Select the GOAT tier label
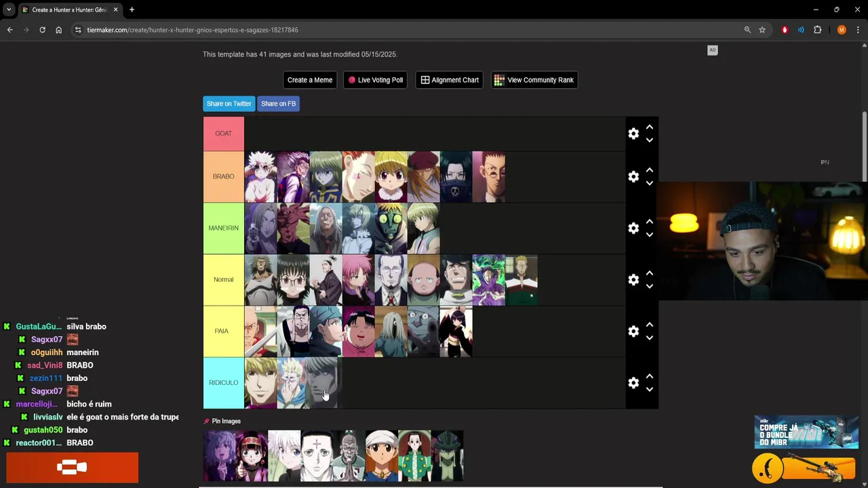The image size is (868, 488). pyautogui.click(x=224, y=134)
